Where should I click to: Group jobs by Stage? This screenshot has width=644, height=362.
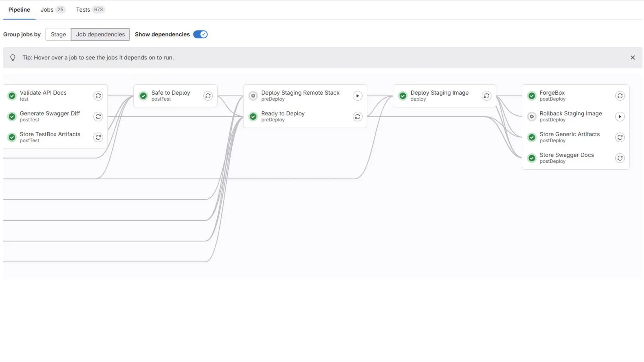coord(58,34)
